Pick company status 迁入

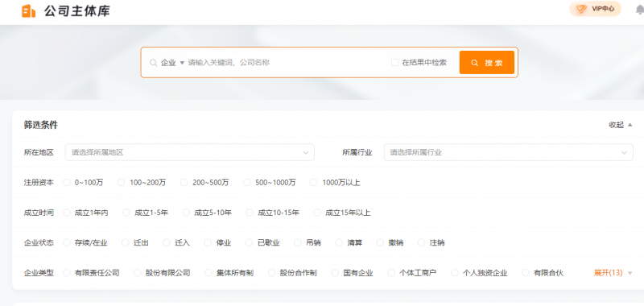pyautogui.click(x=167, y=242)
